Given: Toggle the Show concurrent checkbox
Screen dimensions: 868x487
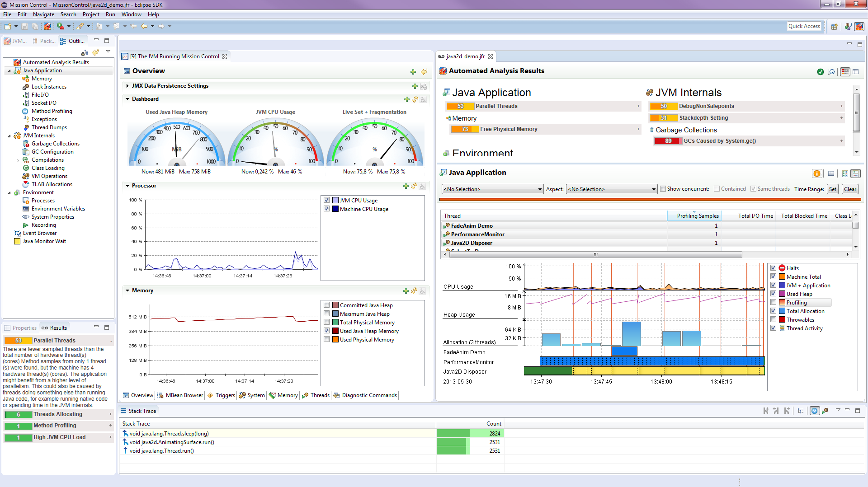Looking at the screenshot, I should click(x=663, y=189).
